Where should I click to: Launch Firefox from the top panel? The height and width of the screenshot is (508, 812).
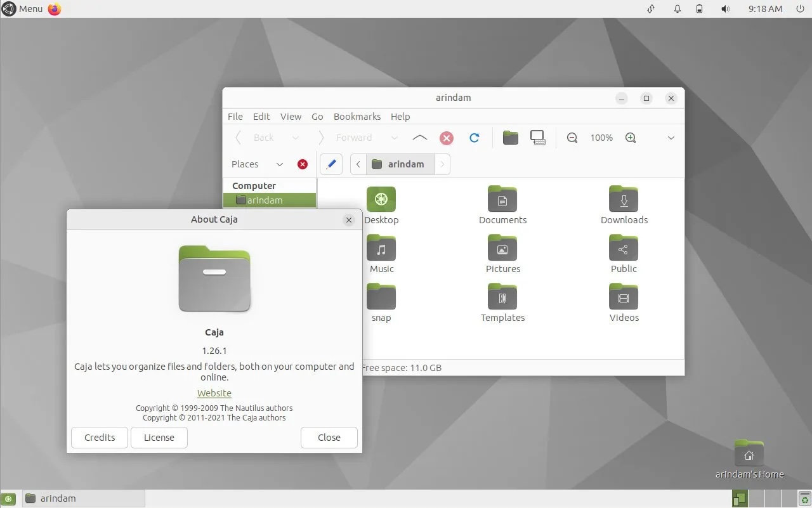(x=55, y=9)
